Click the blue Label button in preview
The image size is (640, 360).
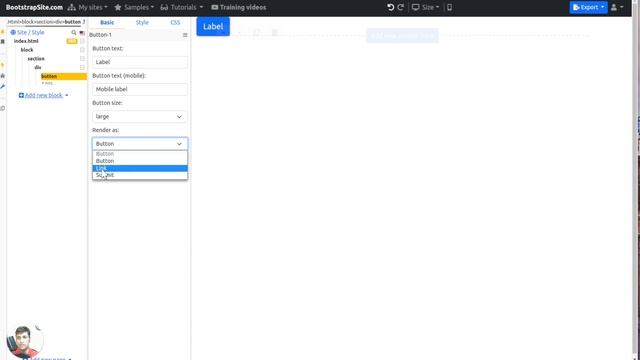pos(213,27)
